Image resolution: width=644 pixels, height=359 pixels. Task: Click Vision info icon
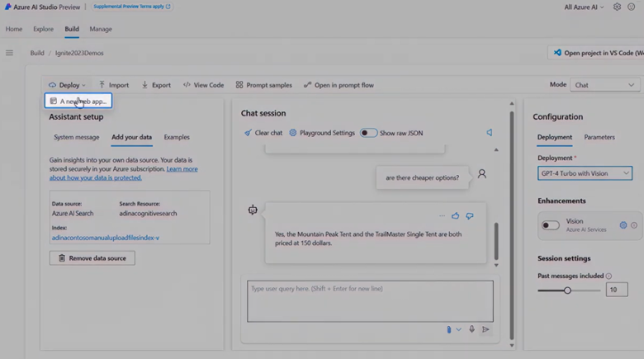coord(634,225)
